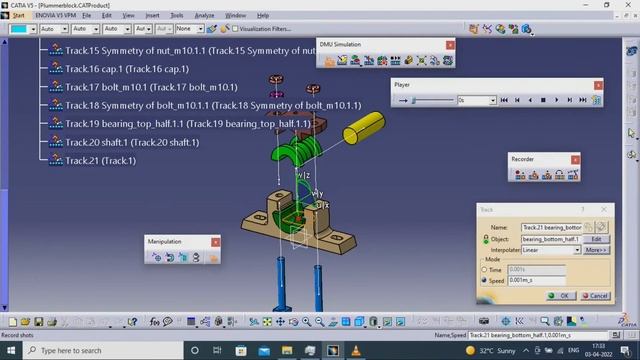640x360 pixels.
Task: Click OK in the Track dialog
Action: (561, 296)
